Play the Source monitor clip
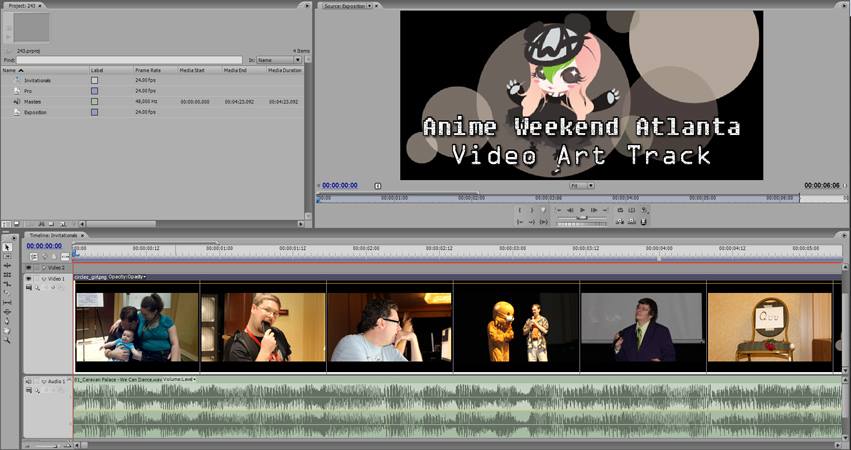The width and height of the screenshot is (851, 450). [582, 210]
